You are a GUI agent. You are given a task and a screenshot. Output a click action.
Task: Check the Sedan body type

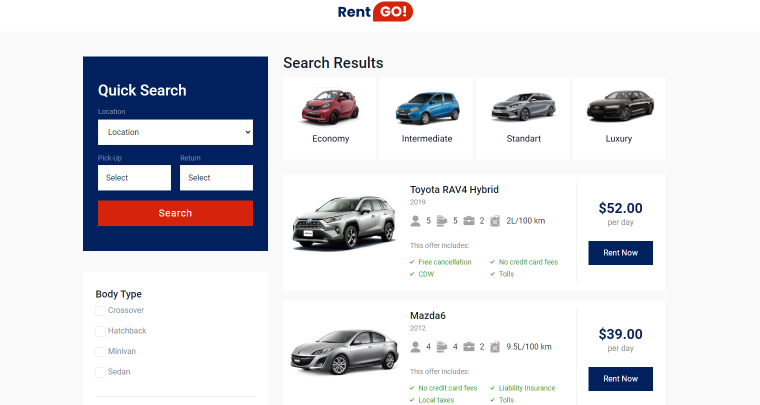[x=100, y=372]
